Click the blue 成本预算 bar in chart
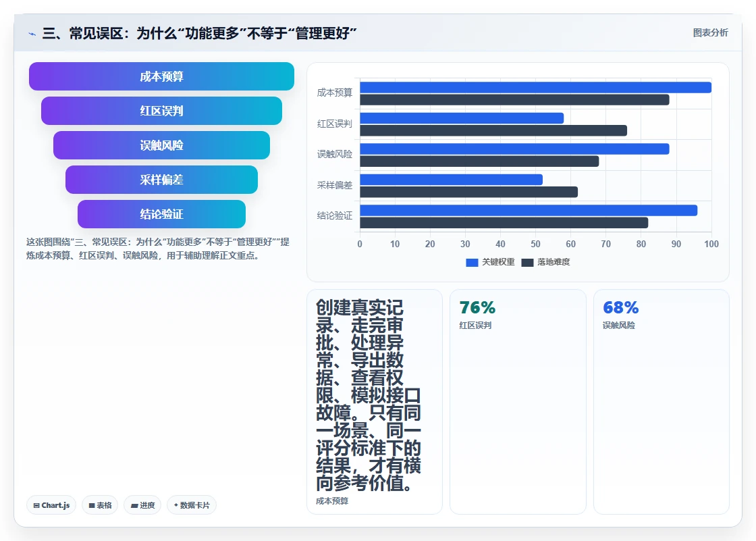The height and width of the screenshot is (541, 756). [536, 87]
